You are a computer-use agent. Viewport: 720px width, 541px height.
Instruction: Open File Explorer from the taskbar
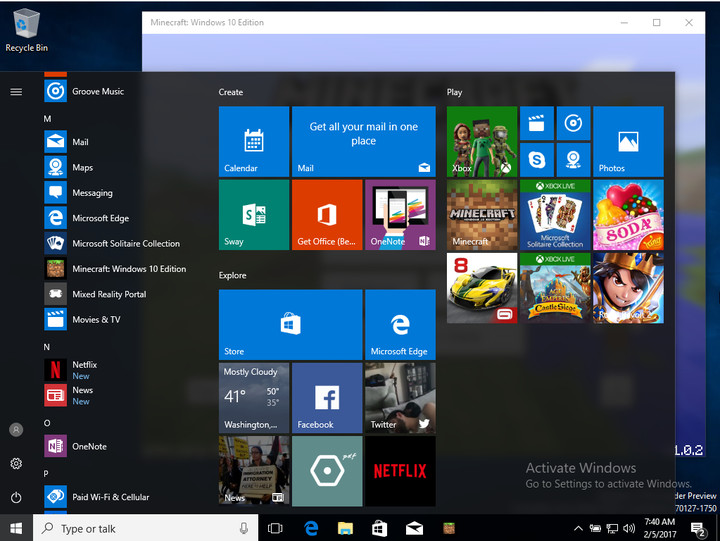tap(345, 529)
